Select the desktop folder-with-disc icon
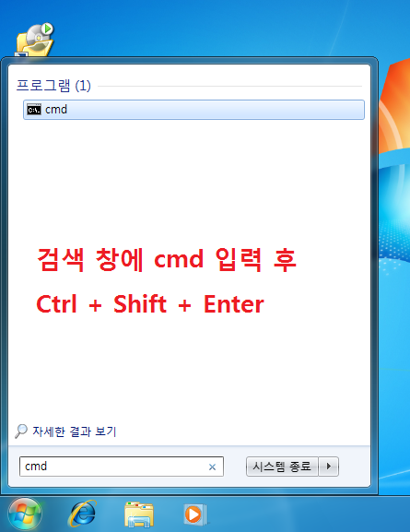 click(35, 40)
